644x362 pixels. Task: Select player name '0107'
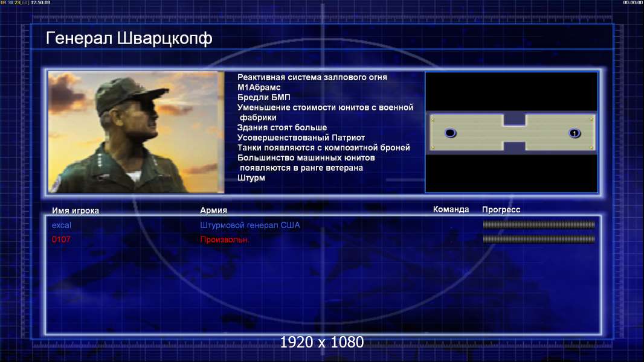click(61, 240)
